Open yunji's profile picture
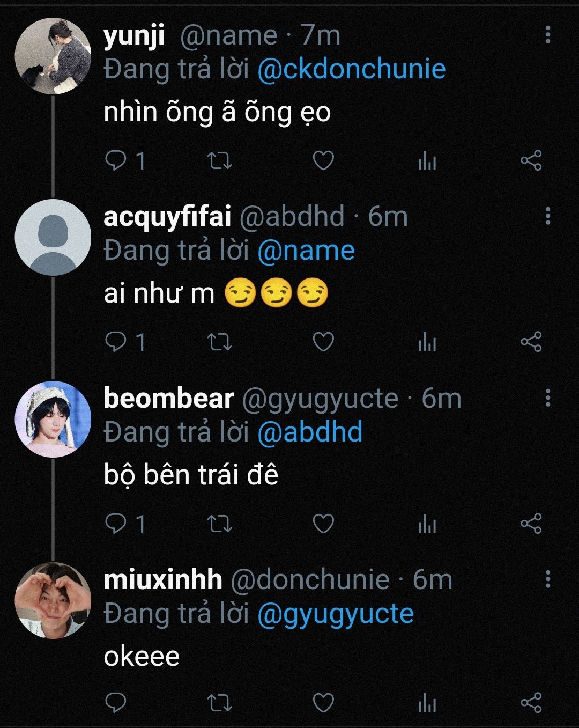The image size is (579, 728). 53,56
